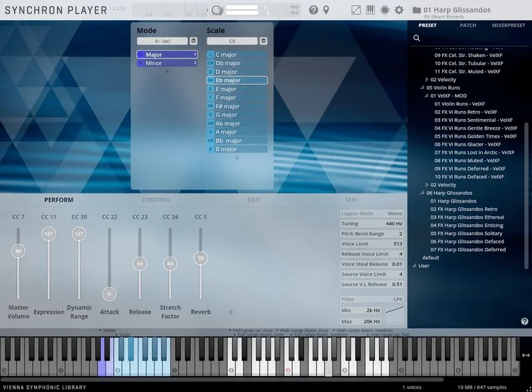Image resolution: width=532 pixels, height=392 pixels.
Task: Click the Attack fader handle at 0
Action: click(109, 294)
